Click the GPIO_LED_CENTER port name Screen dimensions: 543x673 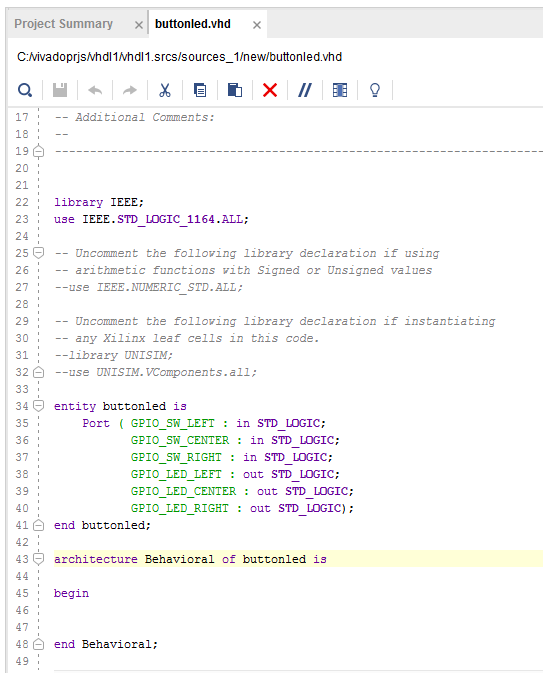[183, 491]
